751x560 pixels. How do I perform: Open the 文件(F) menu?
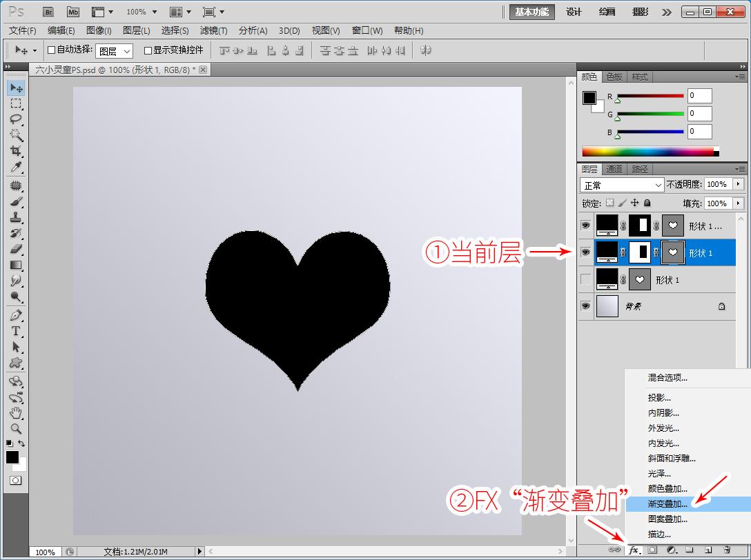[23, 30]
